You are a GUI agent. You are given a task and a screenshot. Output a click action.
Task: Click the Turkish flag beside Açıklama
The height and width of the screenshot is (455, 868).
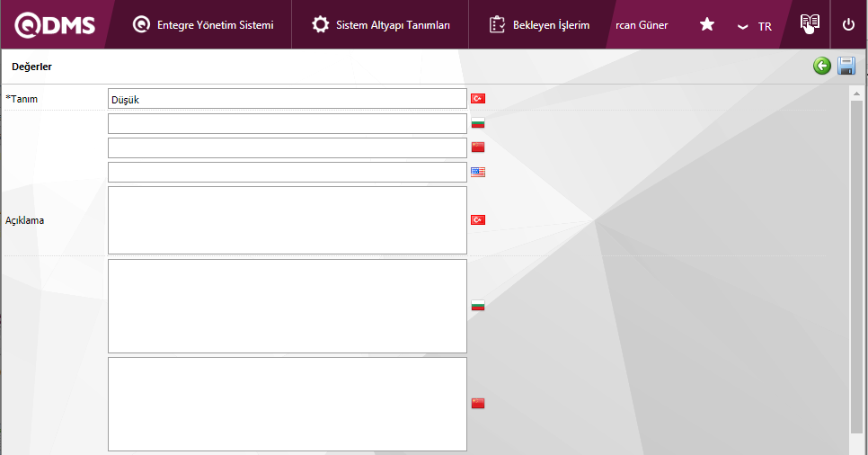pyautogui.click(x=478, y=220)
